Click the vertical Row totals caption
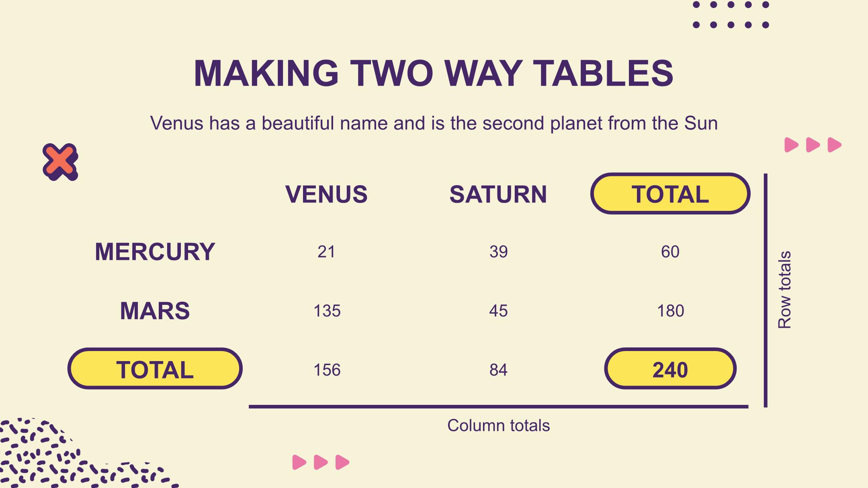Image resolution: width=868 pixels, height=488 pixels. 784,290
